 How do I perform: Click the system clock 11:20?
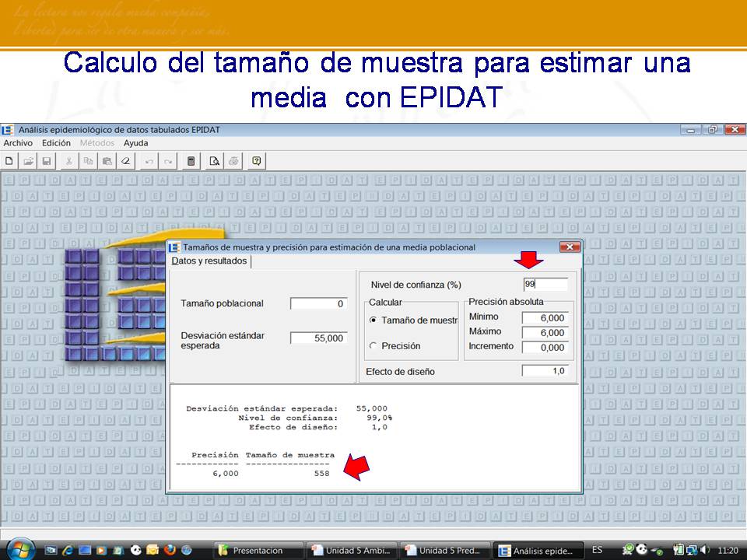pos(728,551)
